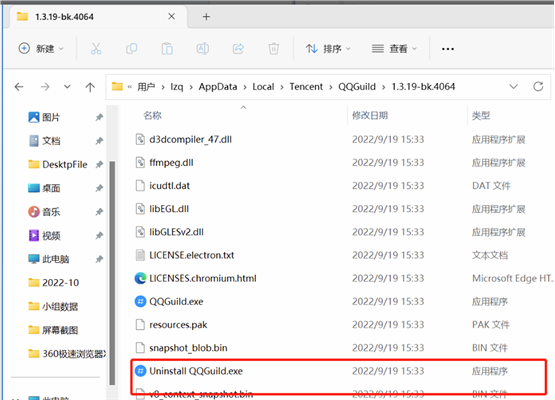Screen dimensions: 555x400
Task: Click the Edge icon of LICENSES.chromium.html
Action: pyautogui.click(x=141, y=278)
